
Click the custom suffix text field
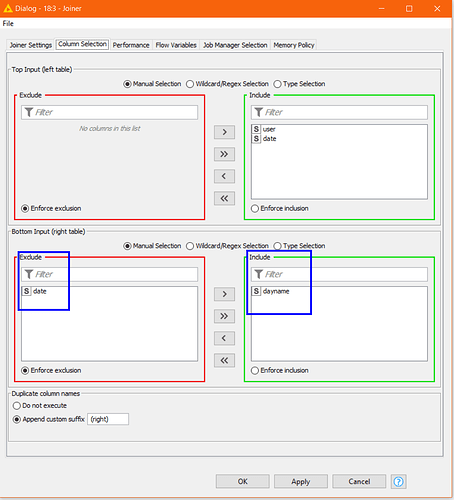pos(108,419)
